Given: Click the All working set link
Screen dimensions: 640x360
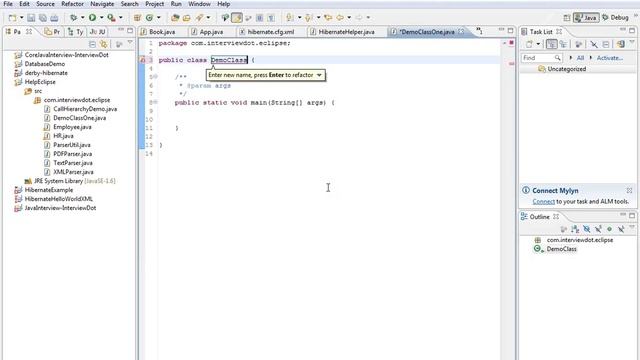Looking at the screenshot, I should tap(580, 58).
